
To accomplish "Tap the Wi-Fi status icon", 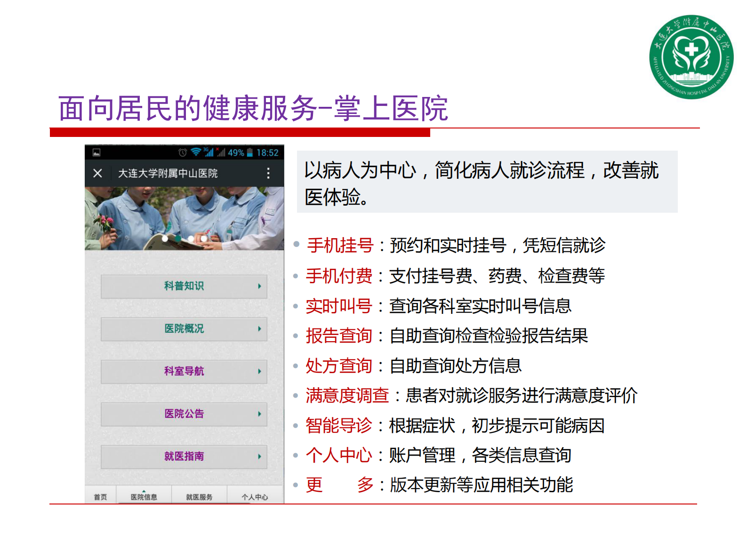I will coord(196,152).
